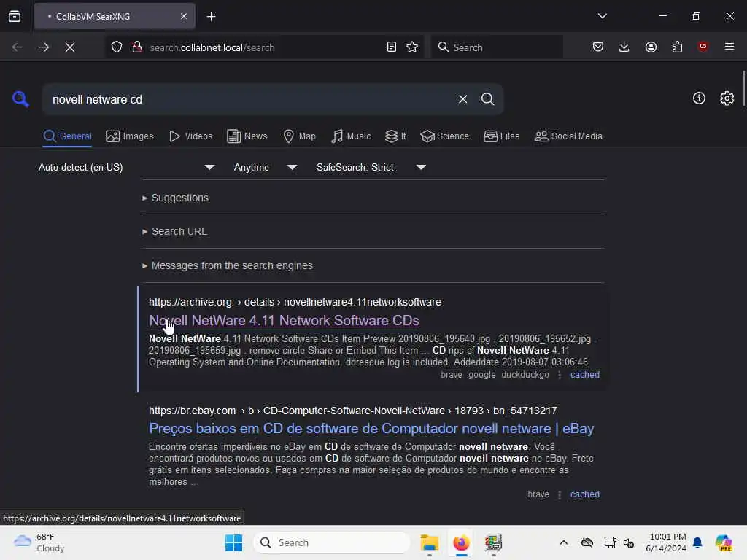Open Firefox downloads panel
747x560 pixels.
pyautogui.click(x=624, y=47)
